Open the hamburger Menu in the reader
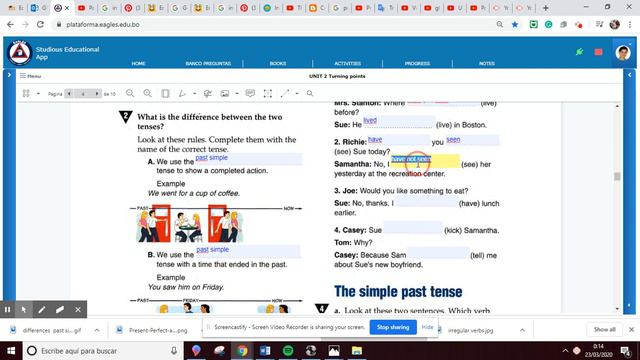Viewport: 640px width, 360px height. pos(30,76)
